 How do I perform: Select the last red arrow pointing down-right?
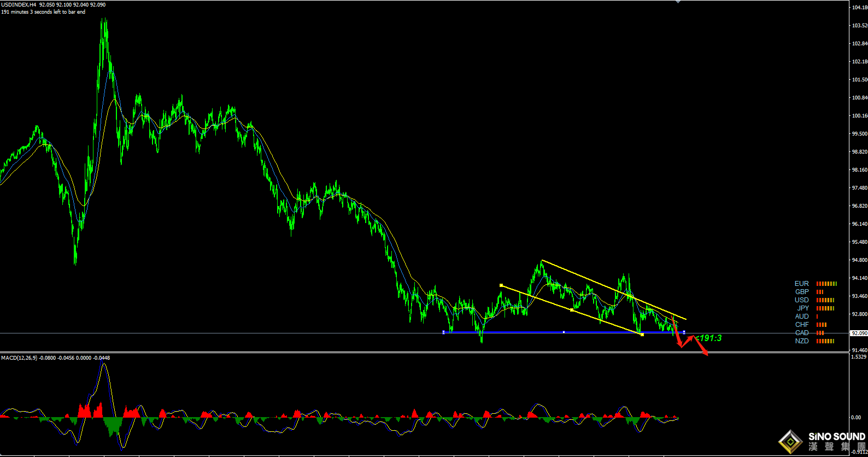701,348
